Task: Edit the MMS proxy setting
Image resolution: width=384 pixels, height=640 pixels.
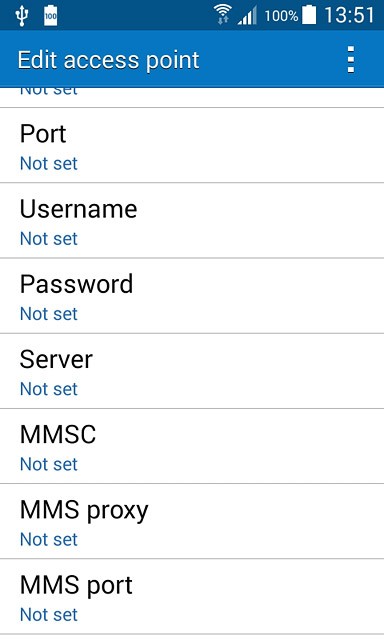Action: click(x=192, y=521)
